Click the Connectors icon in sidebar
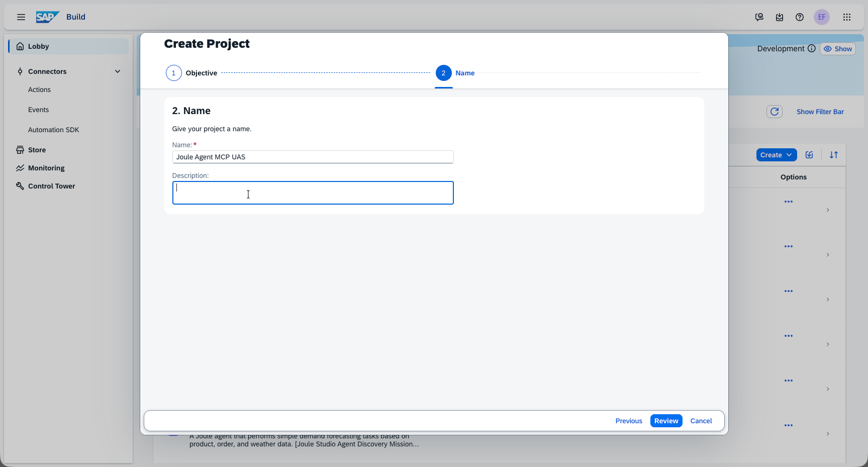The width and height of the screenshot is (868, 467). point(20,71)
